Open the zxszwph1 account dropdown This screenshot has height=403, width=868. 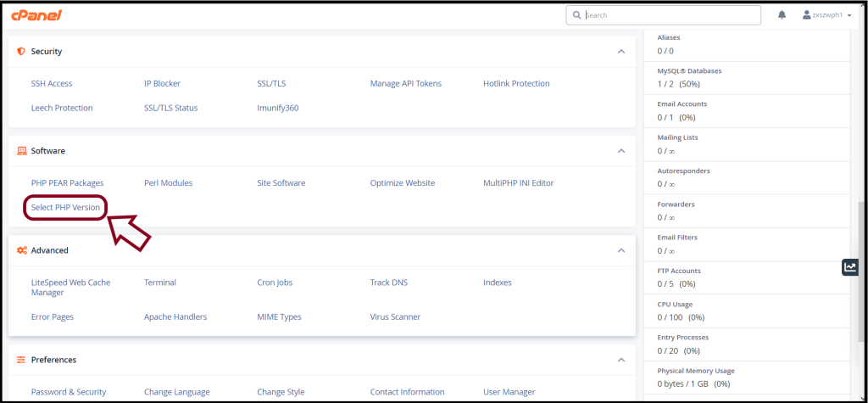[x=829, y=15]
